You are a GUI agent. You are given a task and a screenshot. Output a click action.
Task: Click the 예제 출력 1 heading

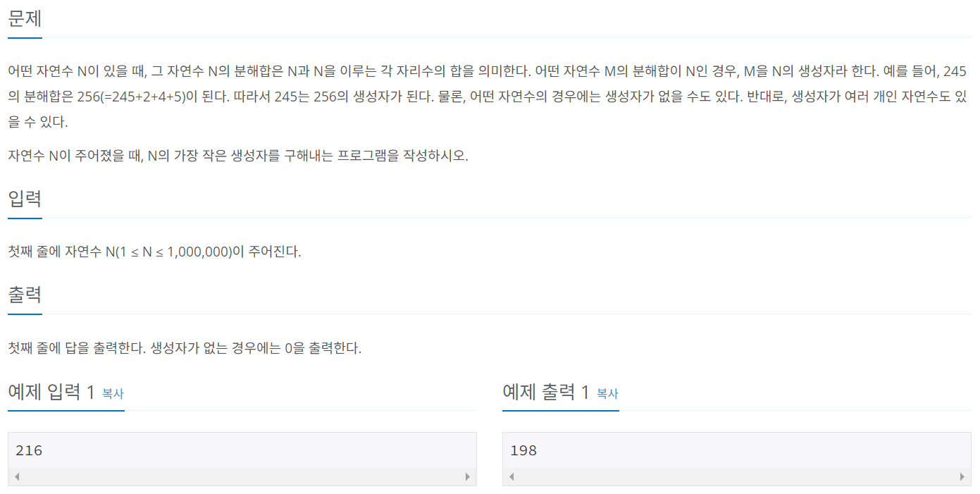point(546,393)
